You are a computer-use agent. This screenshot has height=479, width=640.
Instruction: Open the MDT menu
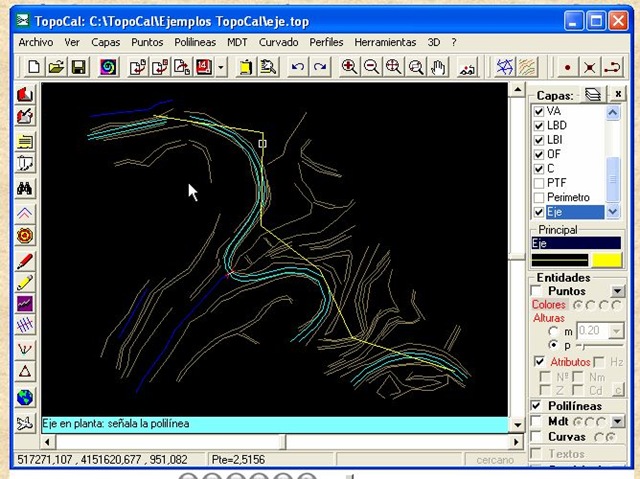[x=237, y=42]
